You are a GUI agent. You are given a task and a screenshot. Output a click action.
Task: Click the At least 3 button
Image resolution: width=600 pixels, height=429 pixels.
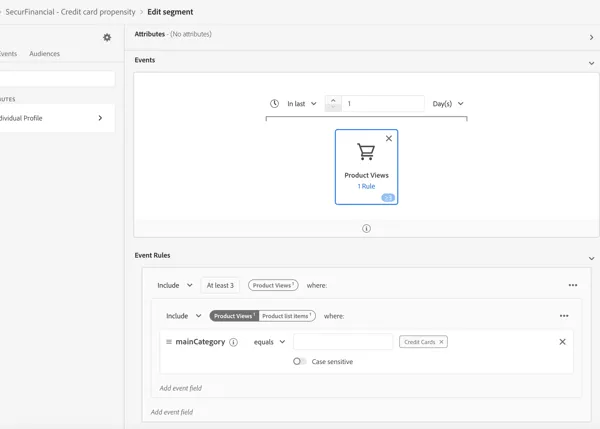220,285
